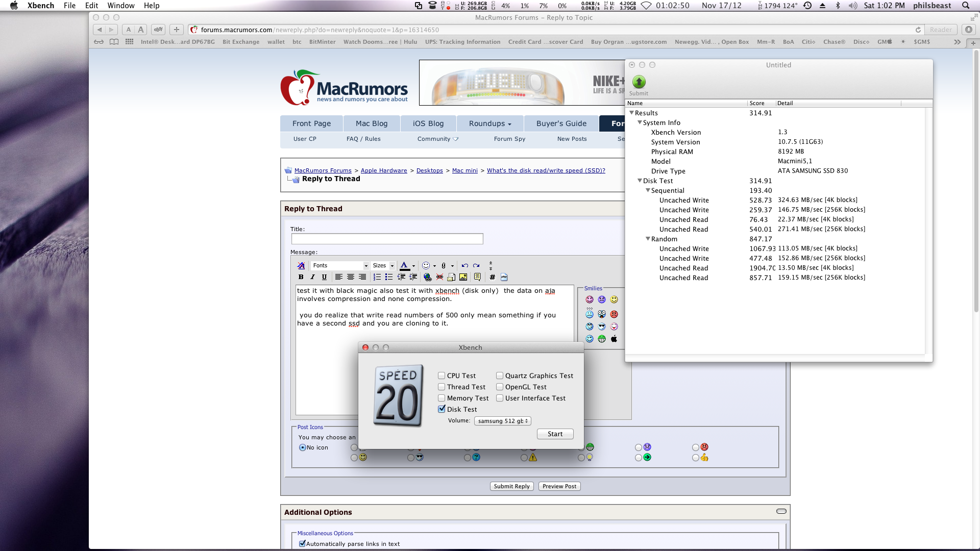Open Volume popup samsung 512 gb

(503, 421)
